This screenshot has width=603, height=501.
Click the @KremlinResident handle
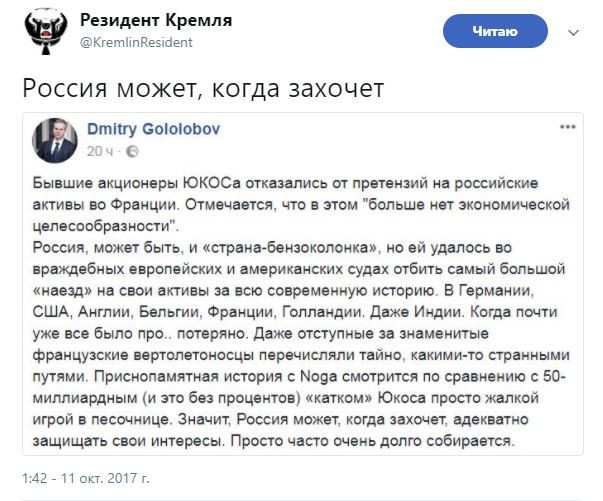coord(133,42)
